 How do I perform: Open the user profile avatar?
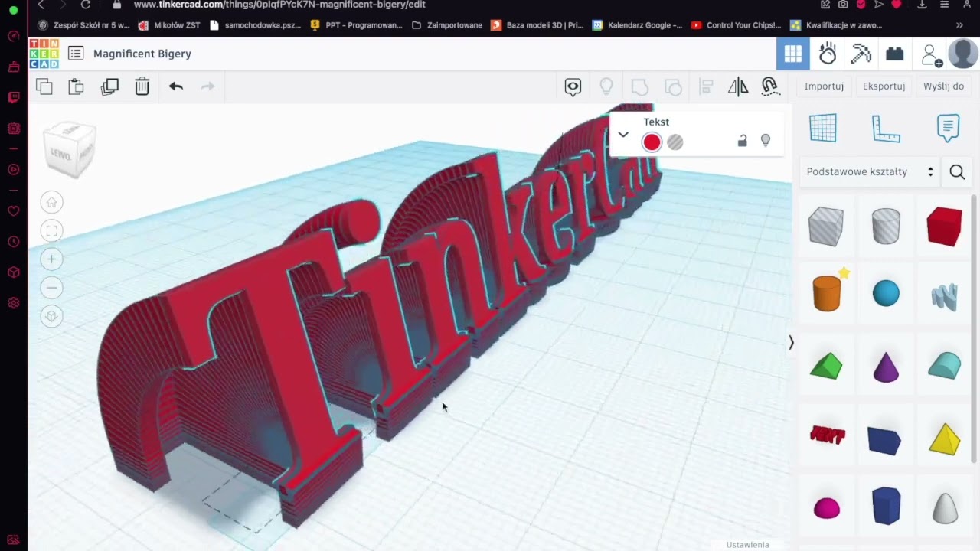tap(963, 54)
